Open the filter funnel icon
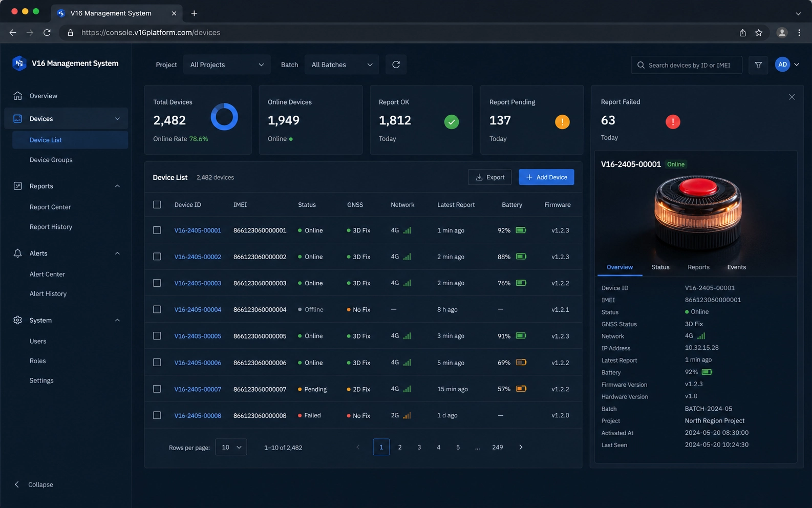The image size is (812, 508). [x=758, y=65]
